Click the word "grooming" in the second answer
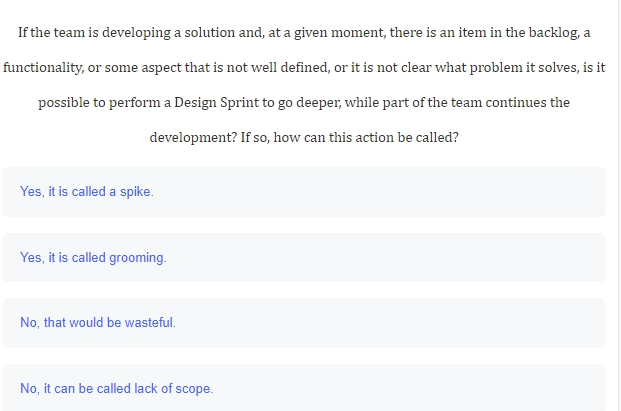 [x=136, y=258]
